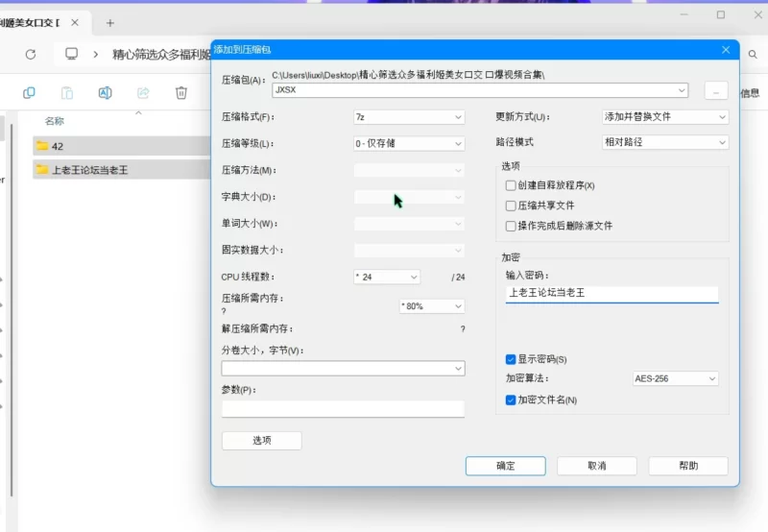Select the 上老王论坛当老王 folder
The width and height of the screenshot is (768, 532).
tap(123, 170)
